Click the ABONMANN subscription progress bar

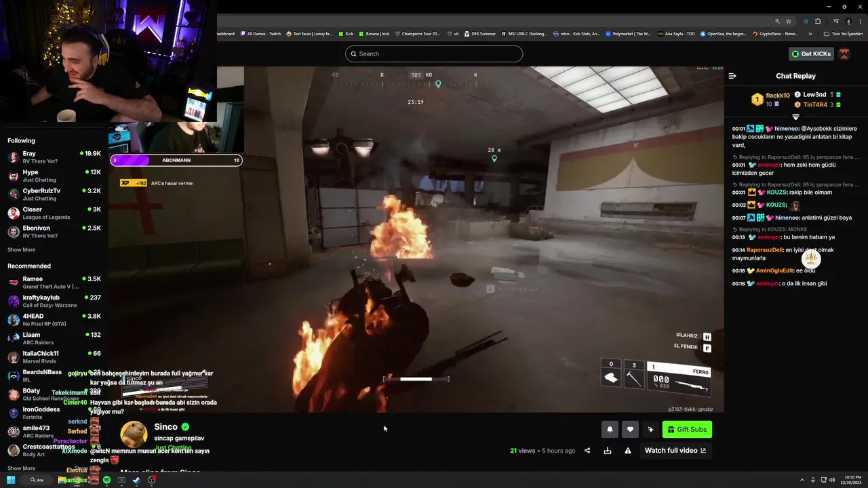pos(176,161)
